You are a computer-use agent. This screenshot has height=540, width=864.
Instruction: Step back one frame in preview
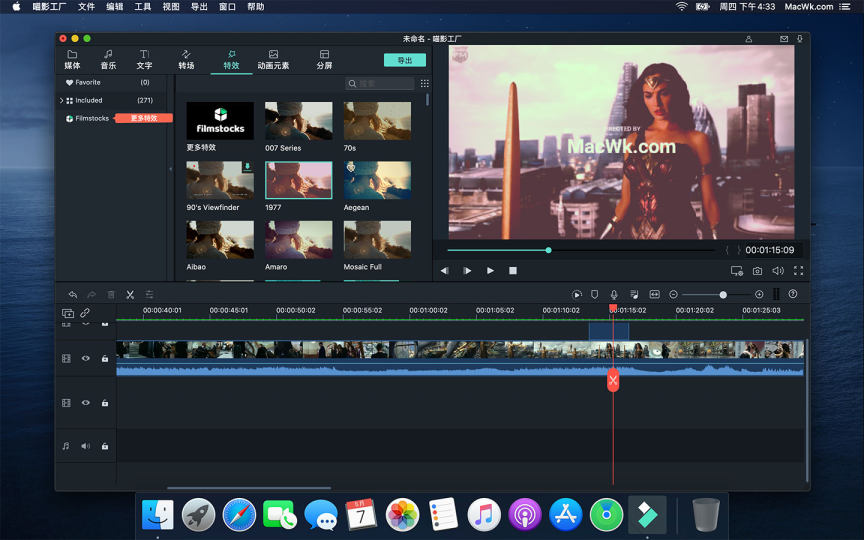tap(444, 271)
